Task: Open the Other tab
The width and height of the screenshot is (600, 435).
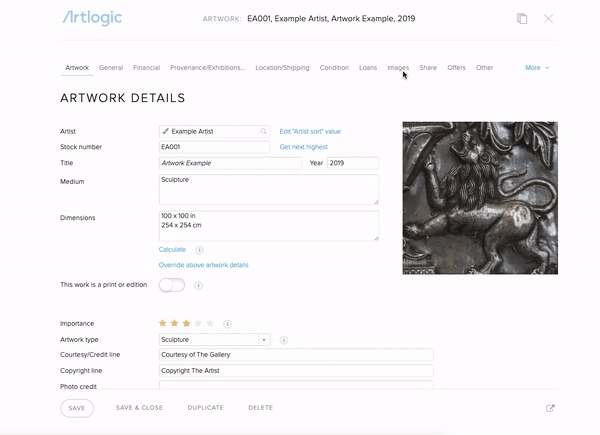Action: pos(484,68)
